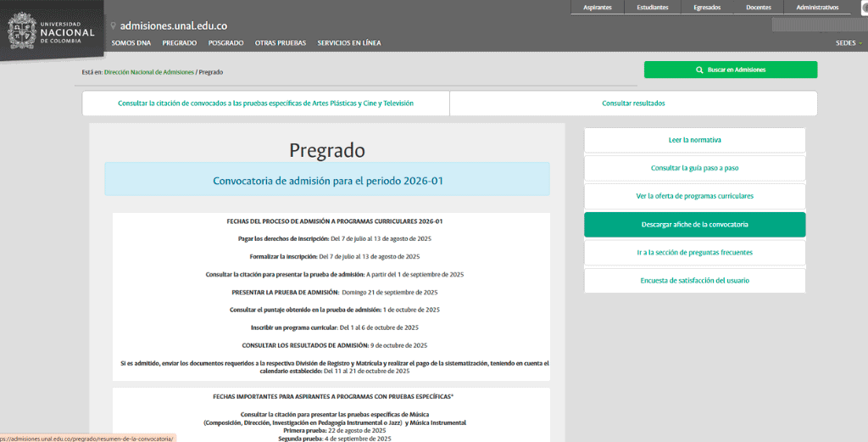Screen dimensions: 868x442
Task: Click the top-right search input field
Action: click(818, 25)
